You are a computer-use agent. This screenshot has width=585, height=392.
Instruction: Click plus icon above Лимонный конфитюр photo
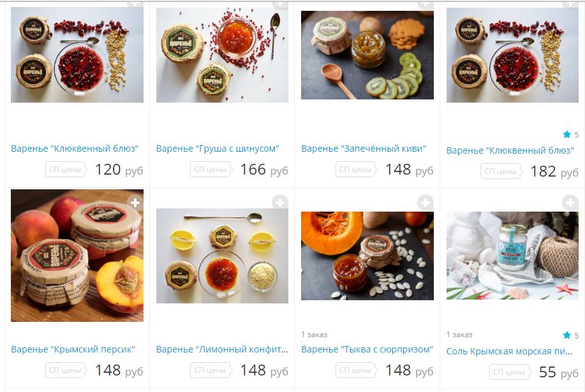pos(280,203)
